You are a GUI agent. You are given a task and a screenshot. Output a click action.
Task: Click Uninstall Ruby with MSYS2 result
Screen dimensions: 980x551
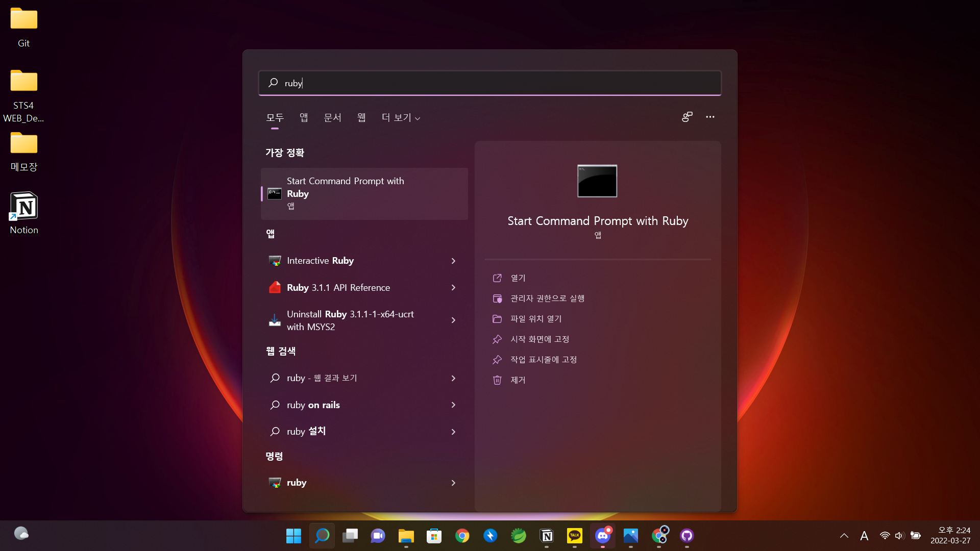pos(350,320)
